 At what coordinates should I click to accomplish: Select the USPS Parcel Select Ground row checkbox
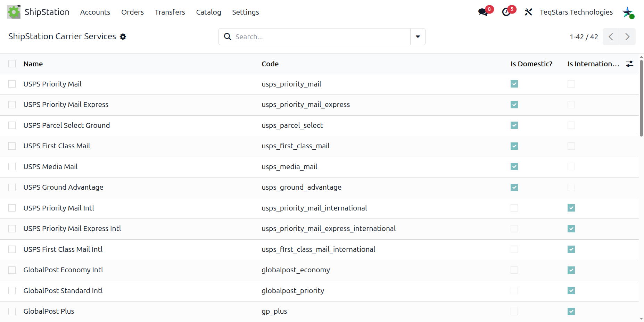click(x=12, y=125)
